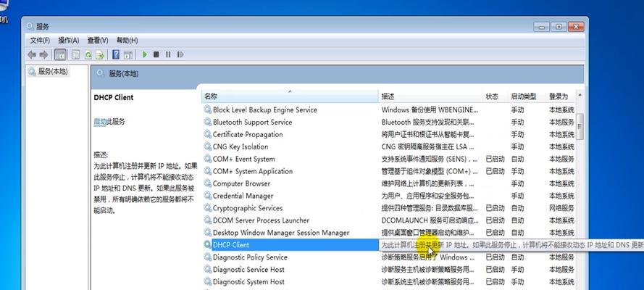Viewport: 644px width, 290px height.
Task: Click 网络服务 login in Cryptographic Services row
Action: tap(561, 208)
